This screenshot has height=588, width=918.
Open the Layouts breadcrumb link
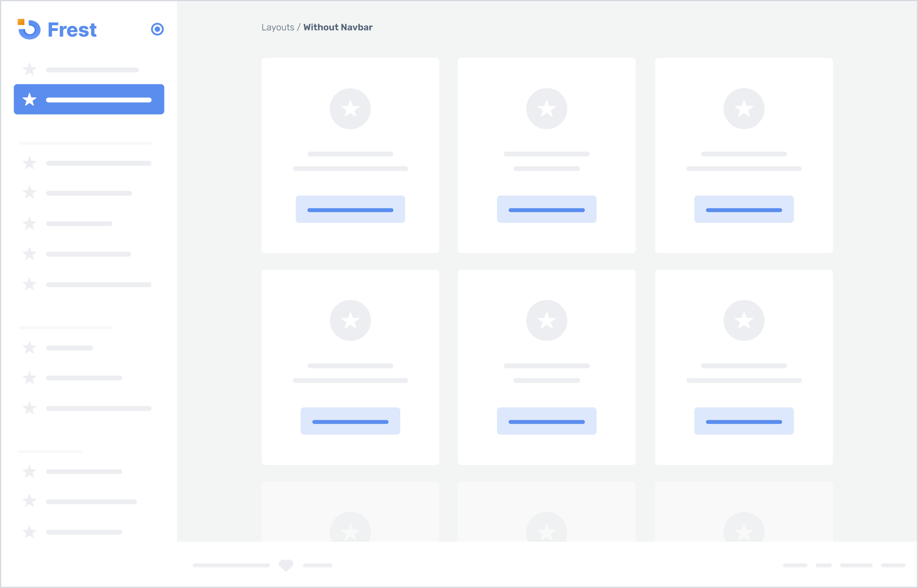278,27
